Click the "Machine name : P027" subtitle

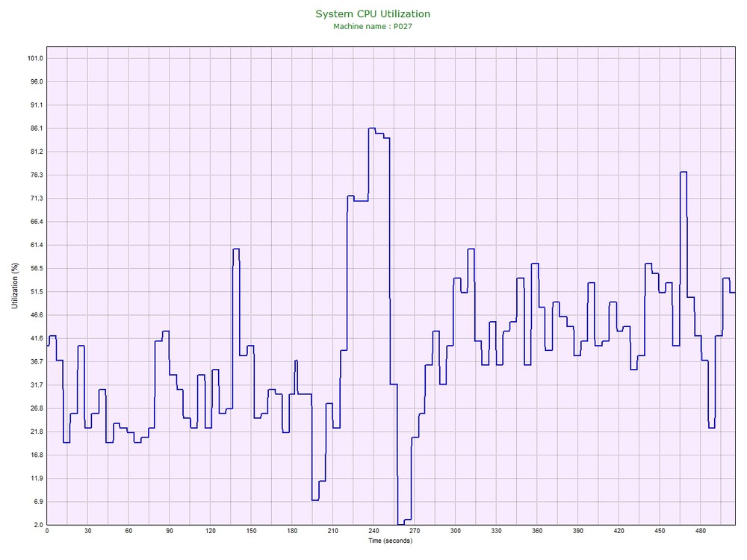[x=373, y=26]
